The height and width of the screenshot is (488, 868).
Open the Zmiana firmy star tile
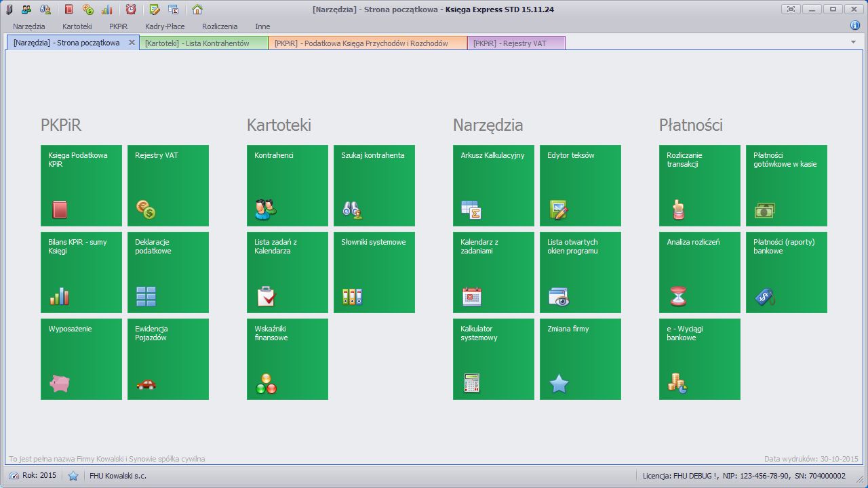click(580, 359)
